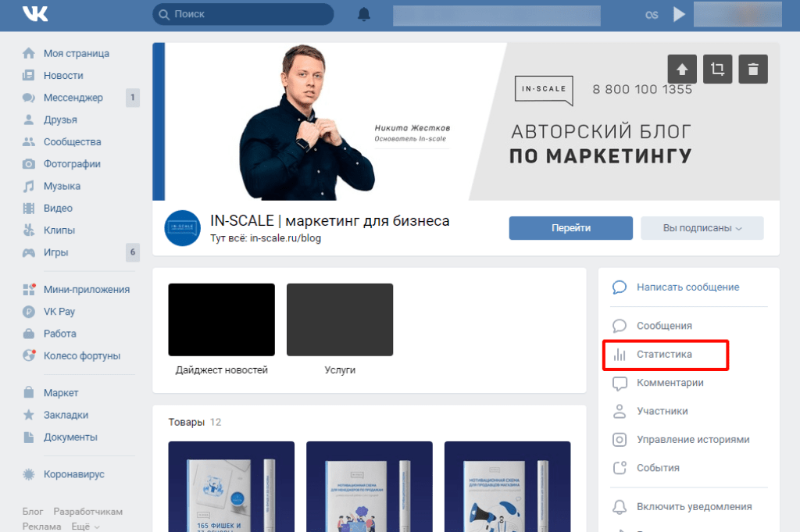Open Комментарии in community menu
Image resolution: width=800 pixels, height=532 pixels.
[670, 383]
